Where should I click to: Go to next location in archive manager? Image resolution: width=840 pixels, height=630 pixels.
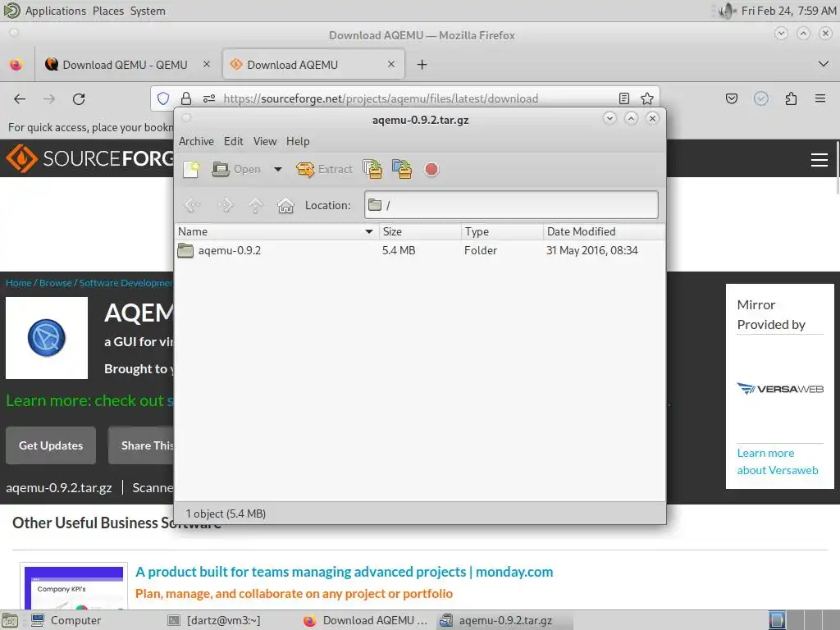pyautogui.click(x=226, y=205)
